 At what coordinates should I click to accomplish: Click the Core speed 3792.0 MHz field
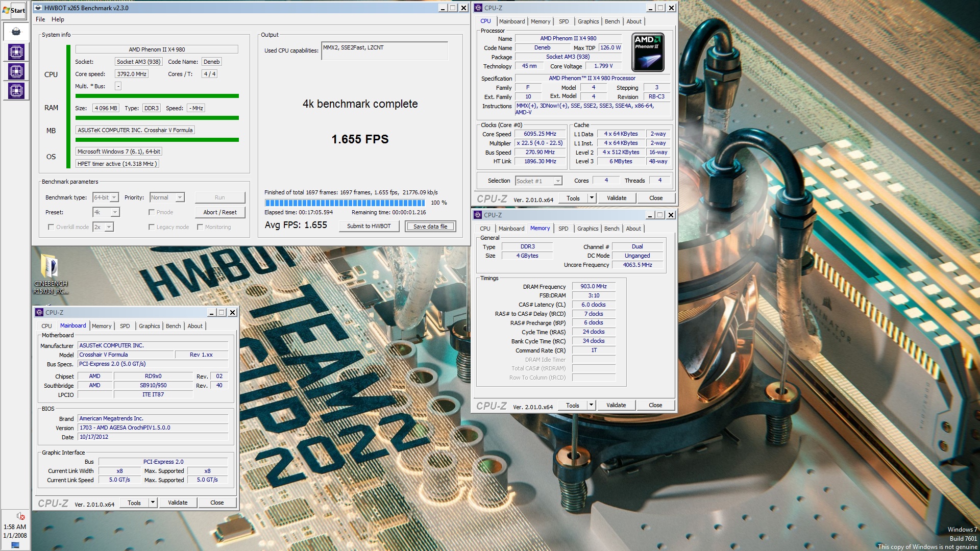132,74
